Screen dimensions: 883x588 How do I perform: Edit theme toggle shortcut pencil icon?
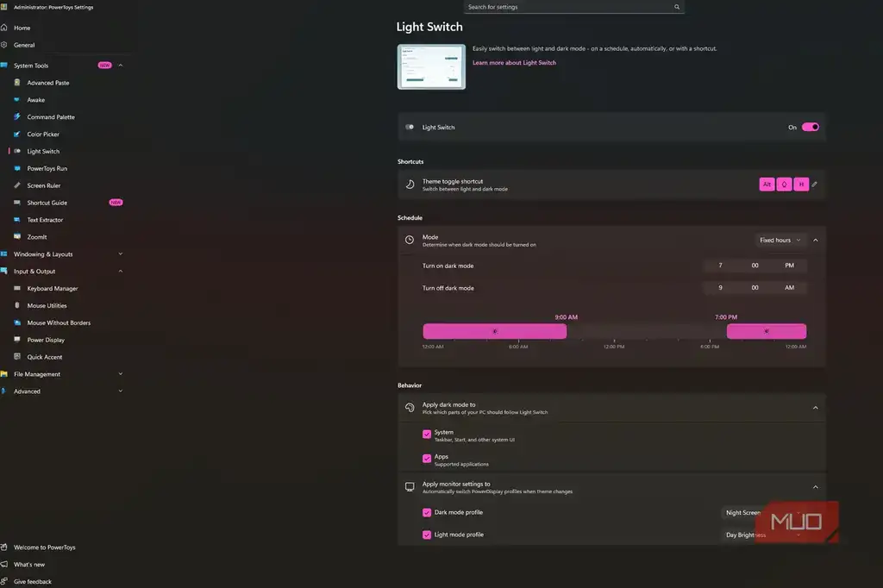[814, 185]
